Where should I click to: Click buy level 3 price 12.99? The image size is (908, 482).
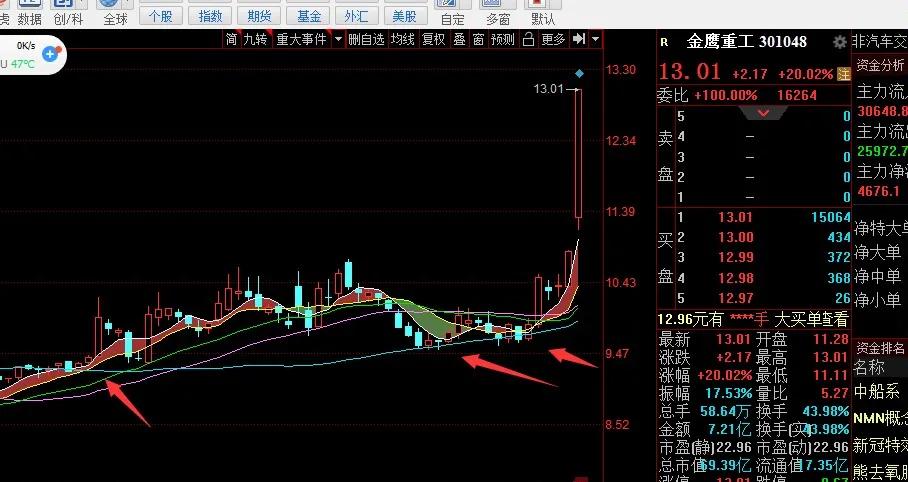735,257
